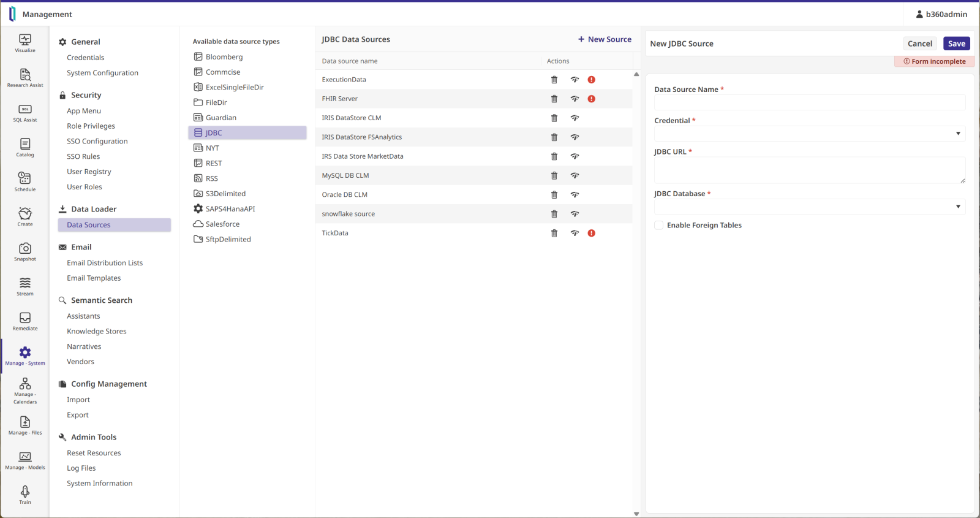
Task: Expand the JDBC Database dropdown
Action: [x=809, y=207]
